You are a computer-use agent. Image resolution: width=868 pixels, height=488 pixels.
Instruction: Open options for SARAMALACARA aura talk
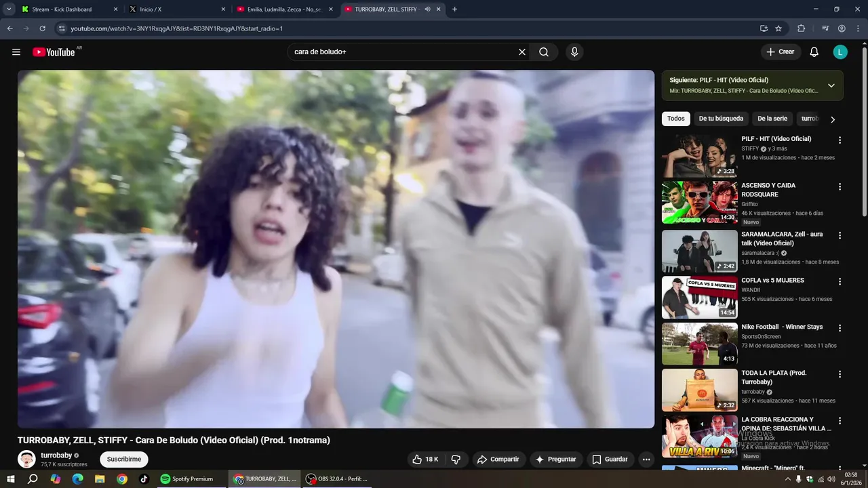(840, 236)
